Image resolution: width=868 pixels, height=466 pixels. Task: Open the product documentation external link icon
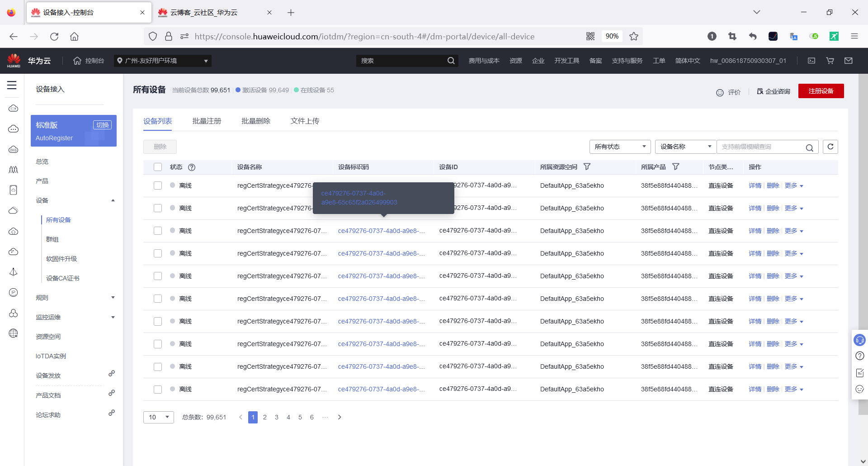click(112, 393)
